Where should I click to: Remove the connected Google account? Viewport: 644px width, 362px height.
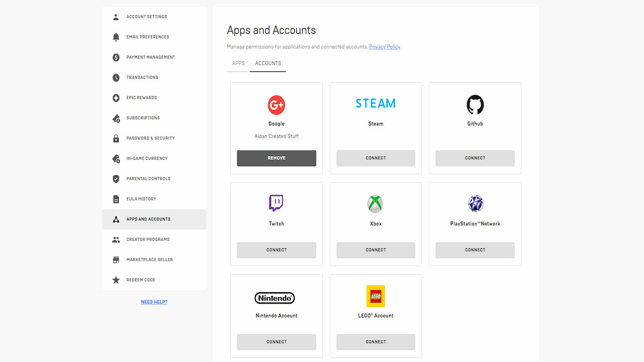tap(276, 158)
